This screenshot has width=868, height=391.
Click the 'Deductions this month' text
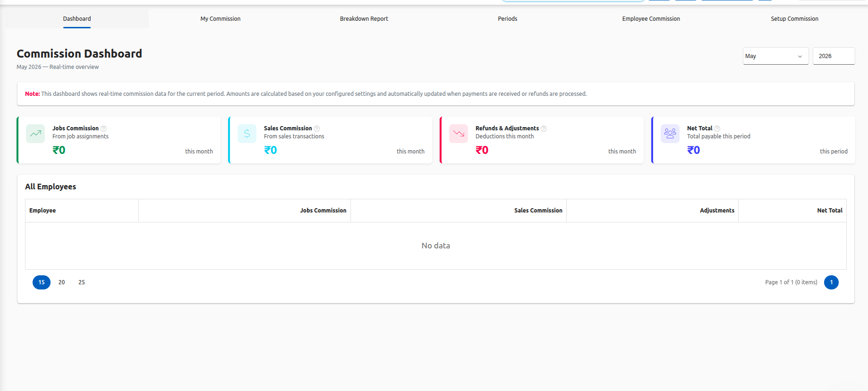(504, 136)
